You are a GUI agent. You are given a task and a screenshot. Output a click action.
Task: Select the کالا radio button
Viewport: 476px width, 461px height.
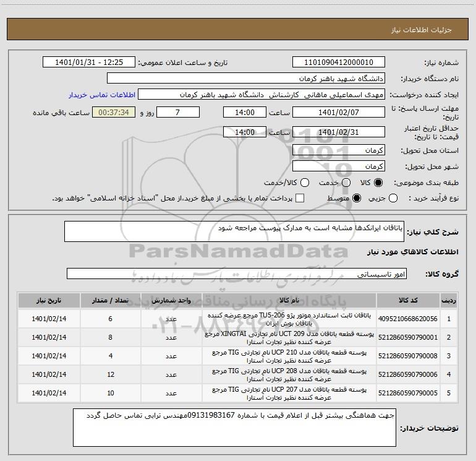coord(378,183)
